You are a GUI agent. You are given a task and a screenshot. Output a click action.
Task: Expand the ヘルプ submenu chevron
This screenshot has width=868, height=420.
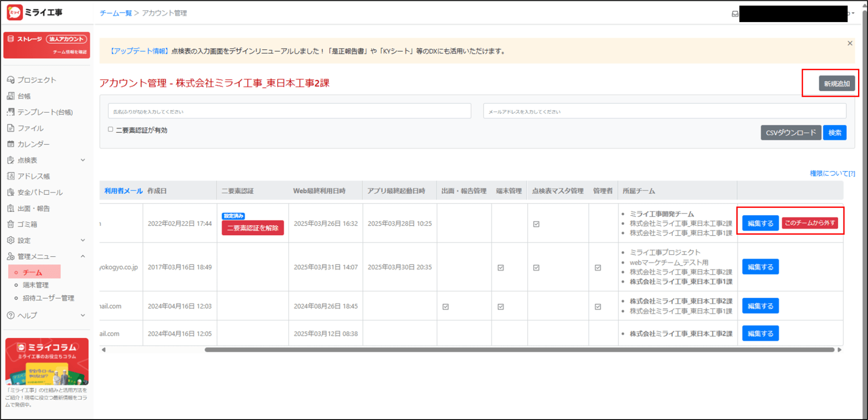tap(83, 315)
